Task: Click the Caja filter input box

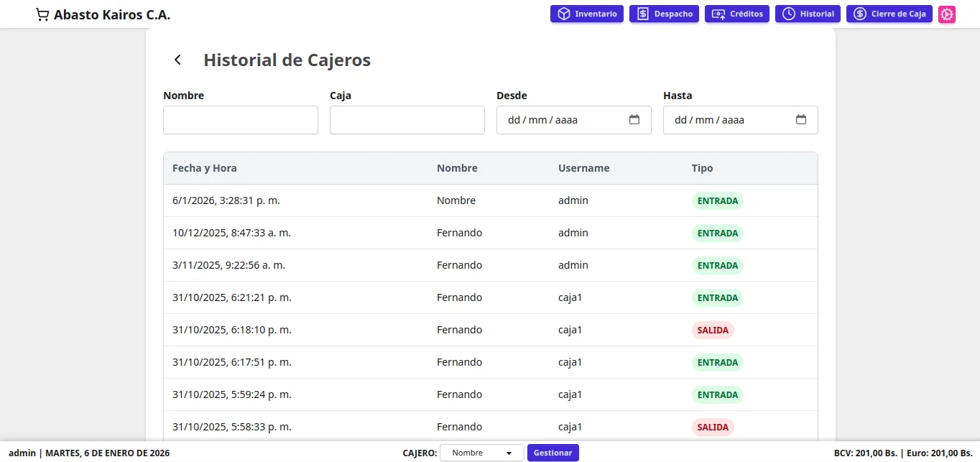Action: click(407, 120)
